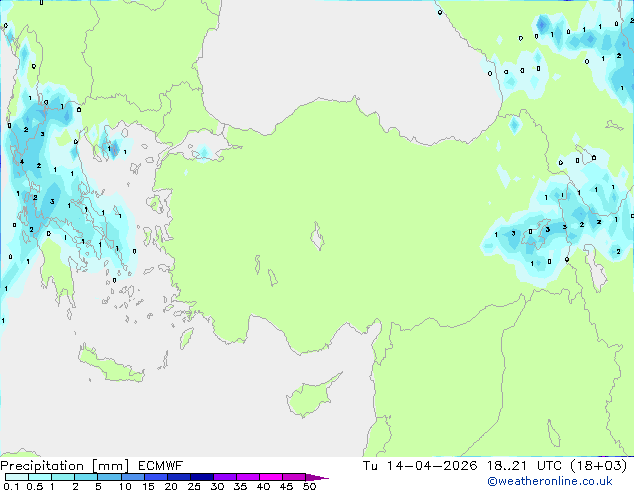Select the legend swatch between 5 and 10
The image size is (634, 490).
(109, 477)
